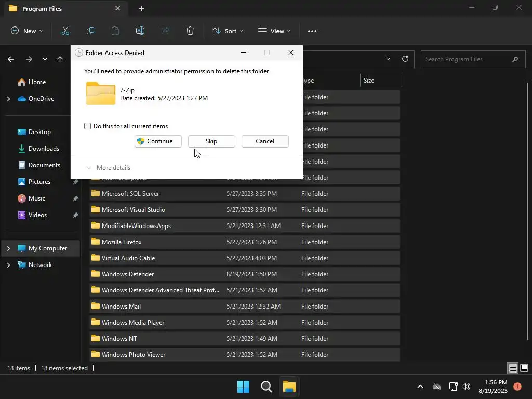
Task: Sort by the Size column header
Action: tap(380, 81)
